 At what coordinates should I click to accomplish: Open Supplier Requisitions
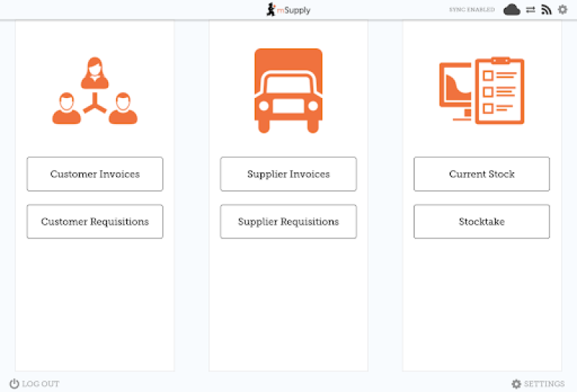[x=288, y=222]
